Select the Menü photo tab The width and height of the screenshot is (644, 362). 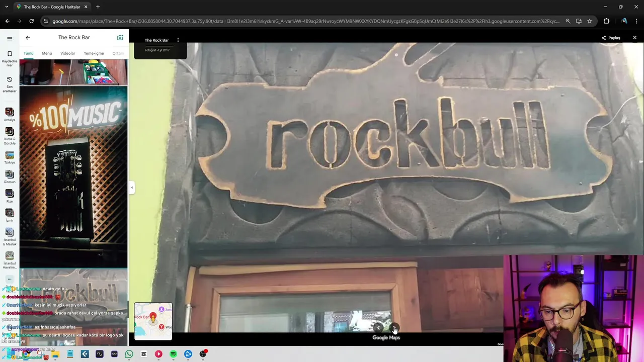[47, 53]
